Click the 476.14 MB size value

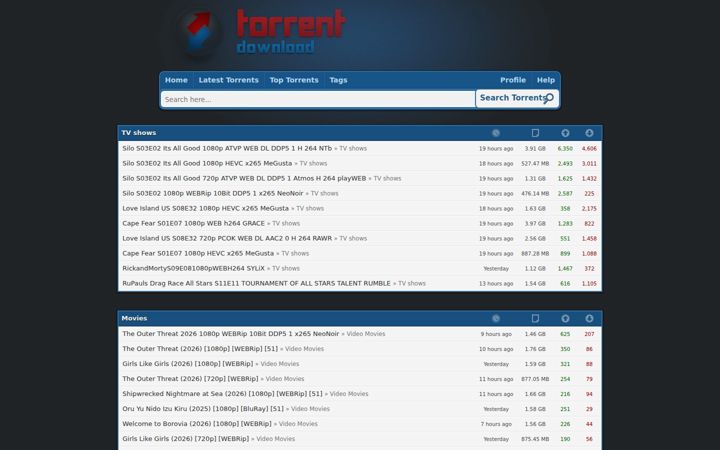(535, 194)
